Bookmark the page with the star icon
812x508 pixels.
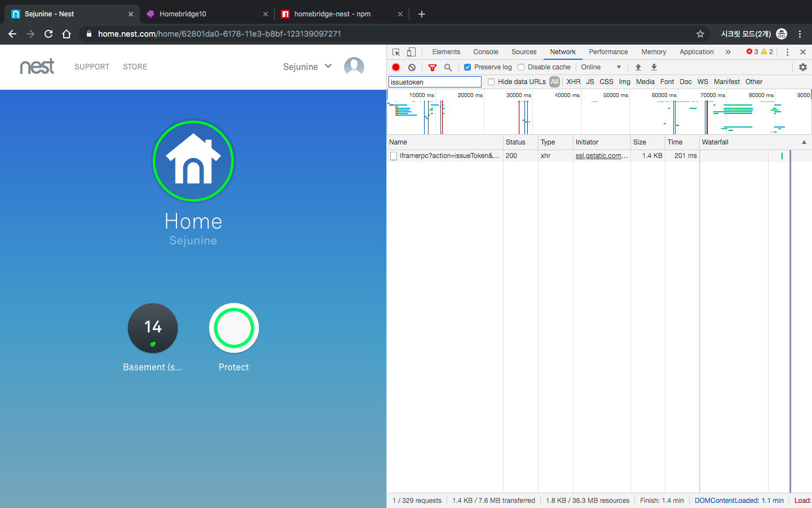coord(700,34)
